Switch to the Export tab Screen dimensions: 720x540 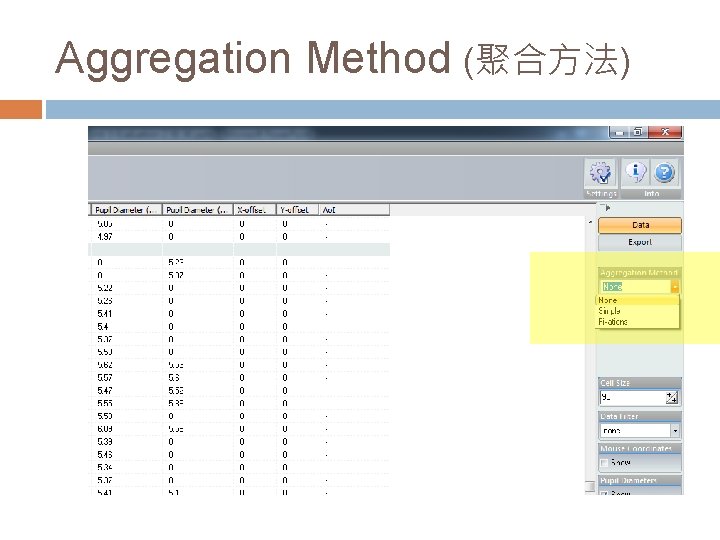click(640, 242)
